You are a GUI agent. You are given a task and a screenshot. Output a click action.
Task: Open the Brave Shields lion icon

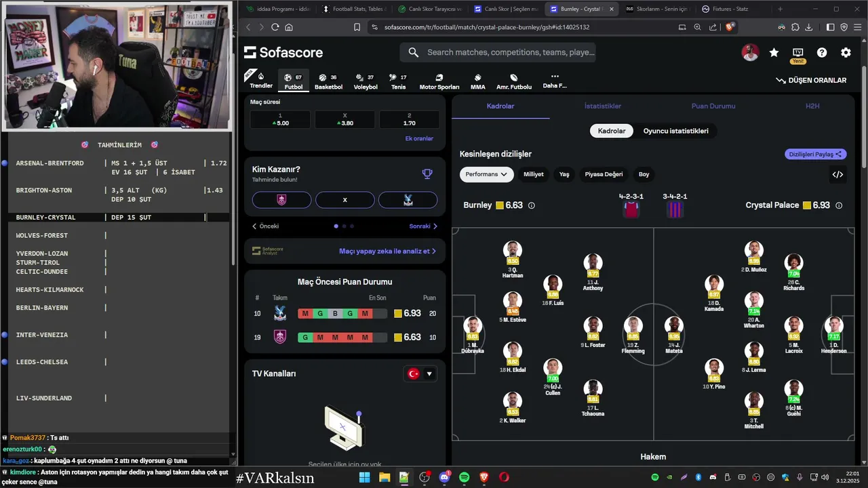[730, 27]
